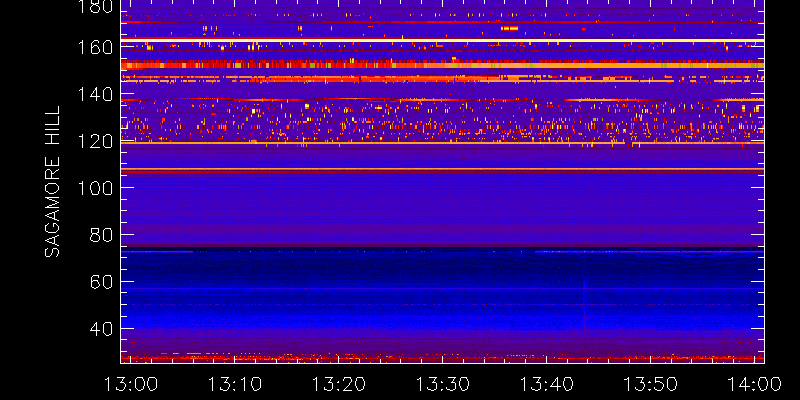Click the 140 frequency axis label

pyautogui.click(x=94, y=94)
